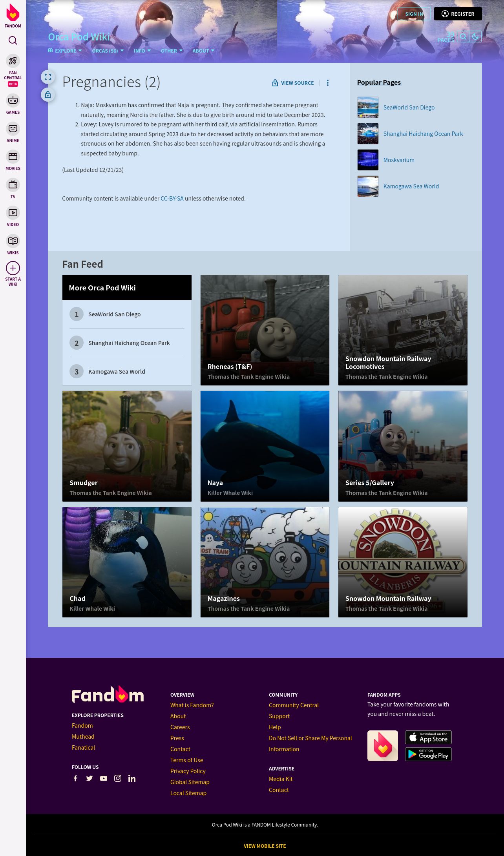Image resolution: width=504 pixels, height=856 pixels.
Task: Open the Local Sitemap footer link
Action: [188, 793]
